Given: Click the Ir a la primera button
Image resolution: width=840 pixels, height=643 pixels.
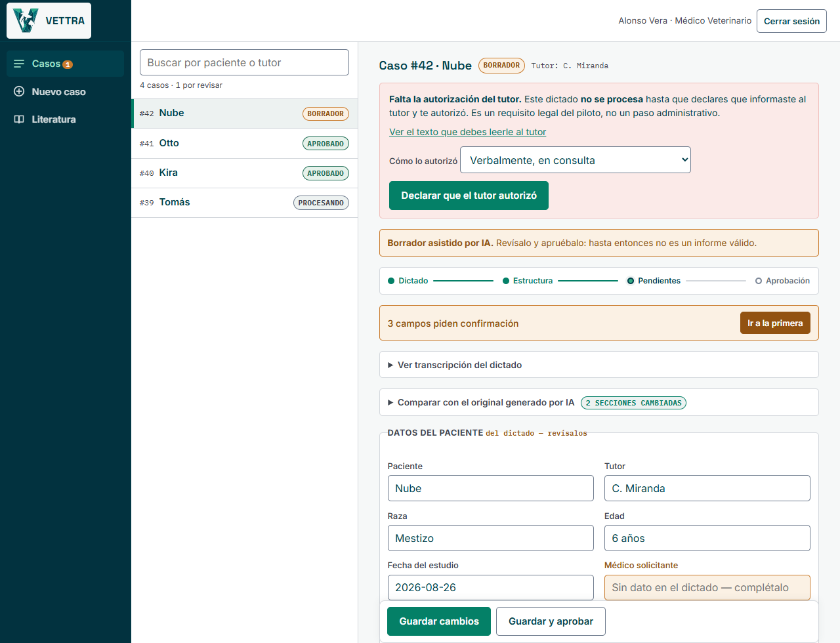Looking at the screenshot, I should click(775, 323).
